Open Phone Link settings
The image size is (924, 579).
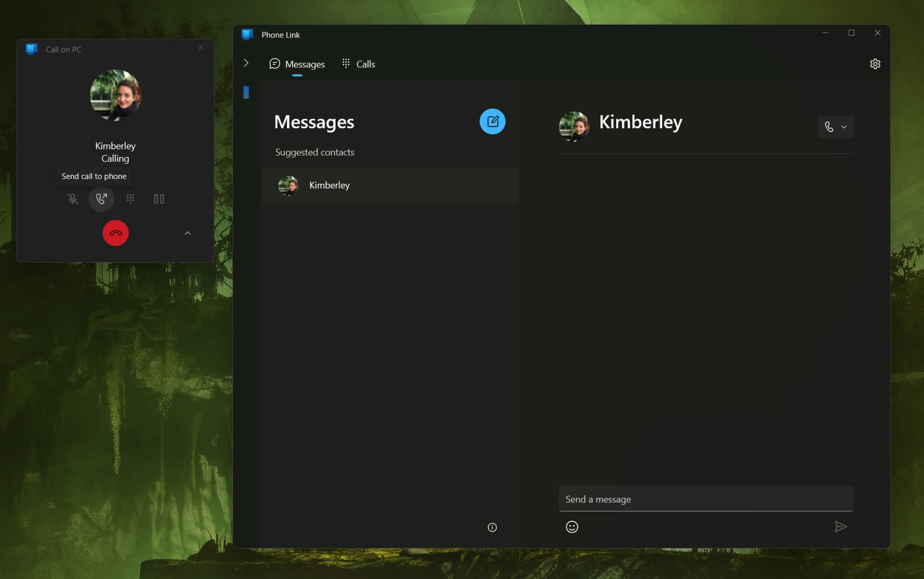(875, 64)
